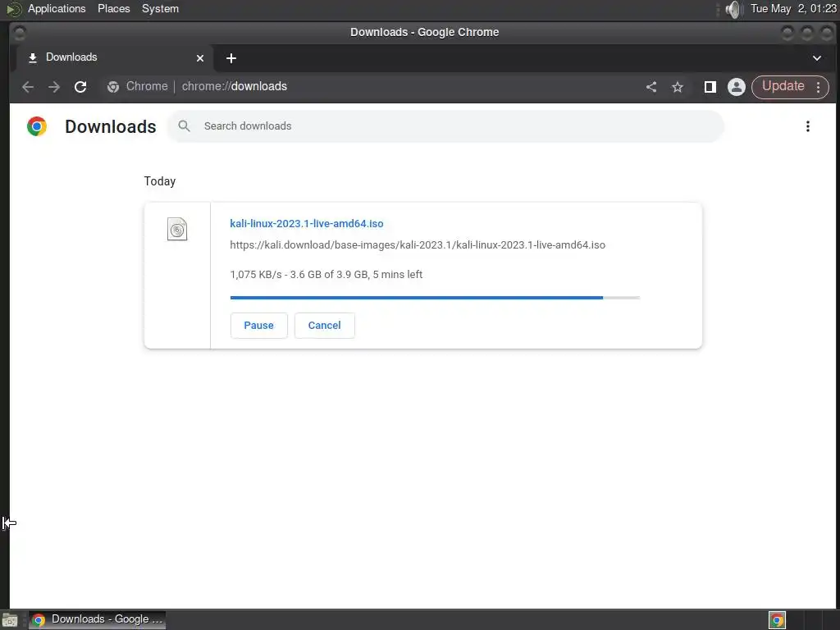Click the Chrome site info icon in address bar

tap(113, 87)
